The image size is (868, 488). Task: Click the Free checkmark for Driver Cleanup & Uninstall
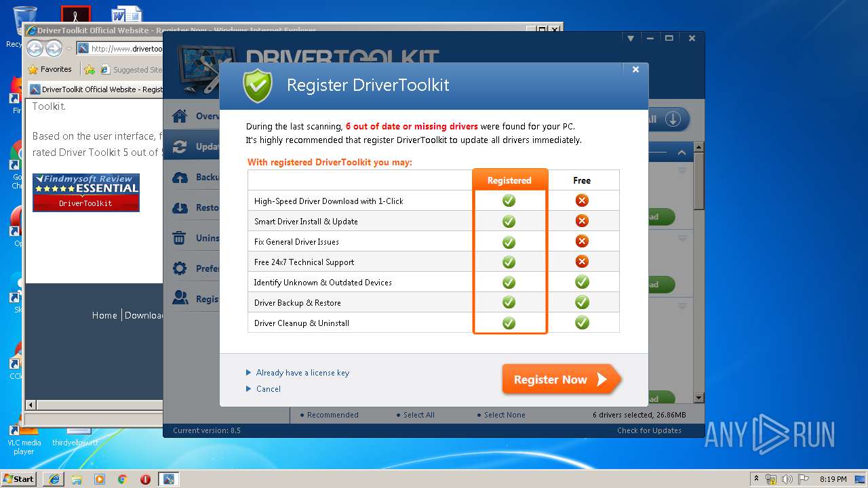(x=582, y=323)
